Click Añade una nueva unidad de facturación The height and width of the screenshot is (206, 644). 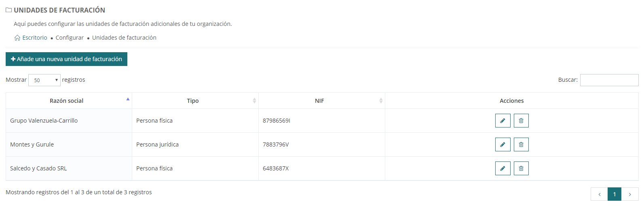click(66, 59)
